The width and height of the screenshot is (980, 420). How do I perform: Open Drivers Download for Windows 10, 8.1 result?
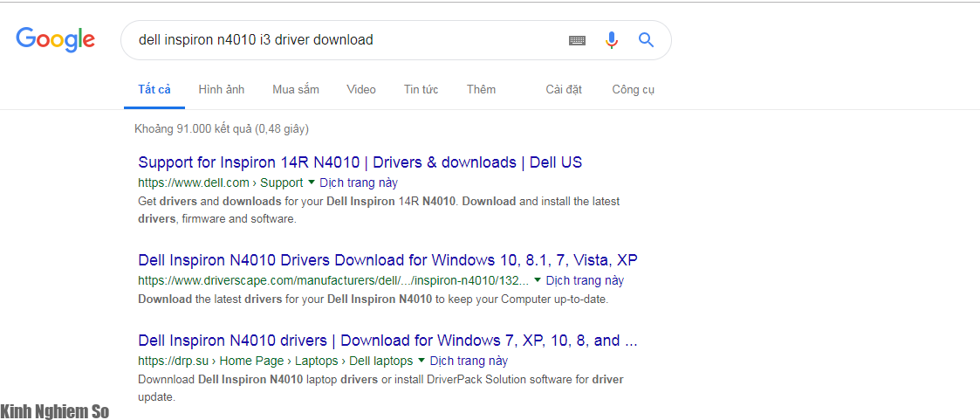click(x=387, y=260)
